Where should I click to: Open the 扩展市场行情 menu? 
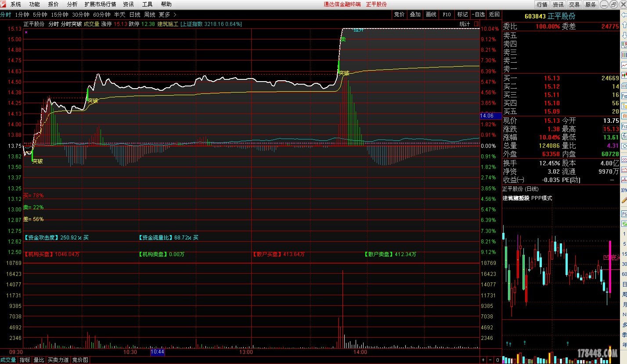pyautogui.click(x=100, y=4)
